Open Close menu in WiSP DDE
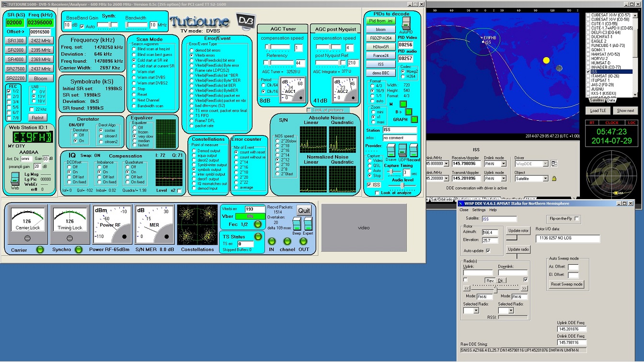Image resolution: width=644 pixels, height=362 pixels. pos(464,210)
